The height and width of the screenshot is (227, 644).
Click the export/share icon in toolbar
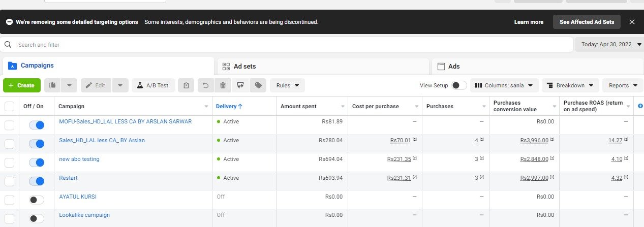click(240, 85)
